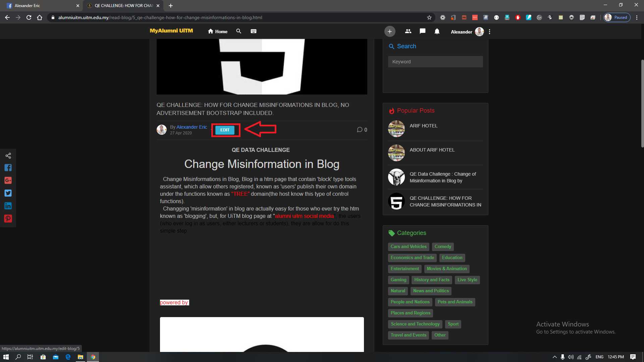Image resolution: width=644 pixels, height=362 pixels.
Task: Open the notifications bell icon
Action: click(x=437, y=32)
